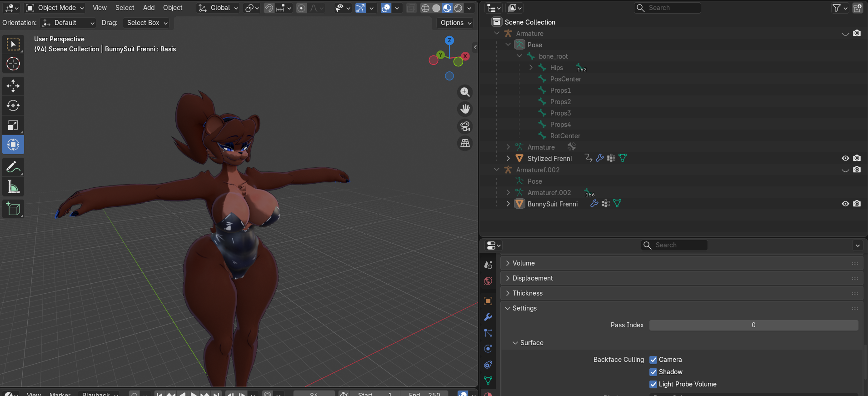Open the View menu in viewport header

point(100,8)
